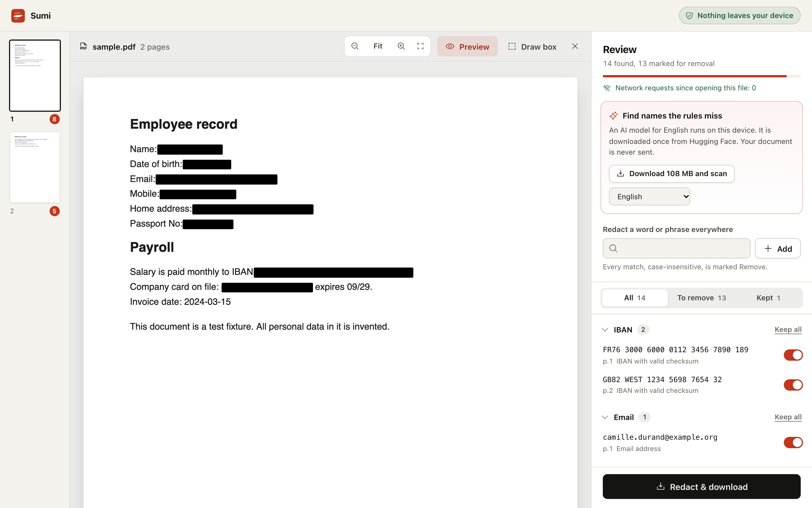The height and width of the screenshot is (508, 812).
Task: Toggle removal of FR76 3000 6000 IBAN
Action: click(793, 355)
